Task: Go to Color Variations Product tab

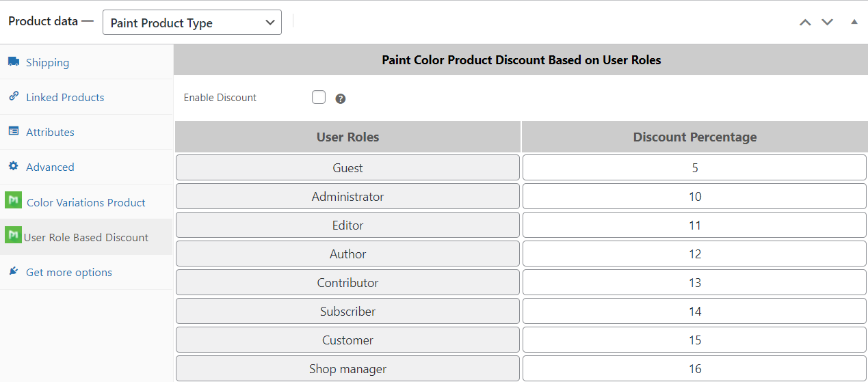Action: click(x=86, y=202)
